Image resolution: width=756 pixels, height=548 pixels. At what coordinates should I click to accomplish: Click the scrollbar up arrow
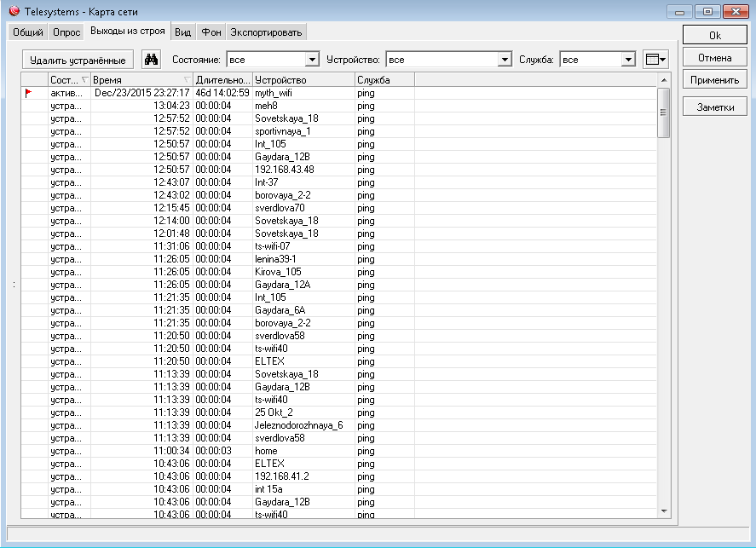click(x=664, y=80)
